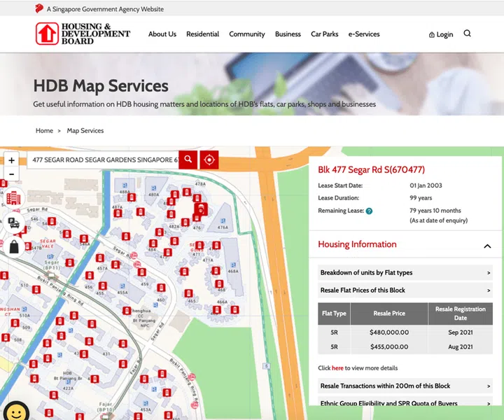This screenshot has height=420, width=504.
Task: Zoom out the map with minus button
Action: [x=12, y=174]
